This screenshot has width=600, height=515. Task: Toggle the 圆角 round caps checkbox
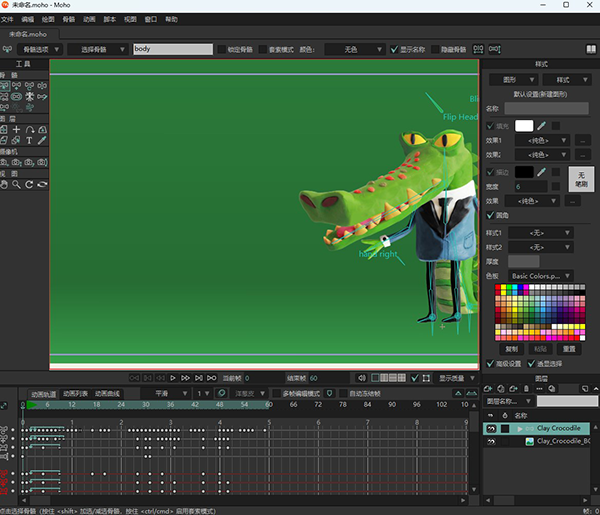pyautogui.click(x=490, y=215)
